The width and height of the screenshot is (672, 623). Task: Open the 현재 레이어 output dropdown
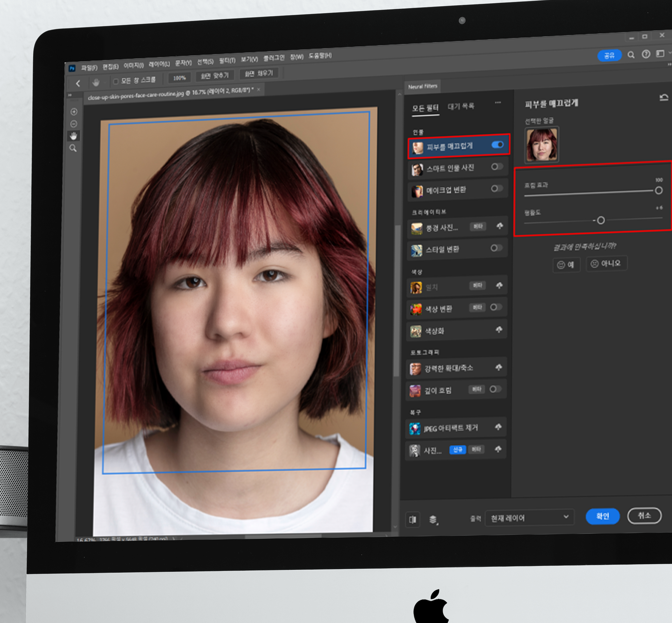click(x=529, y=517)
